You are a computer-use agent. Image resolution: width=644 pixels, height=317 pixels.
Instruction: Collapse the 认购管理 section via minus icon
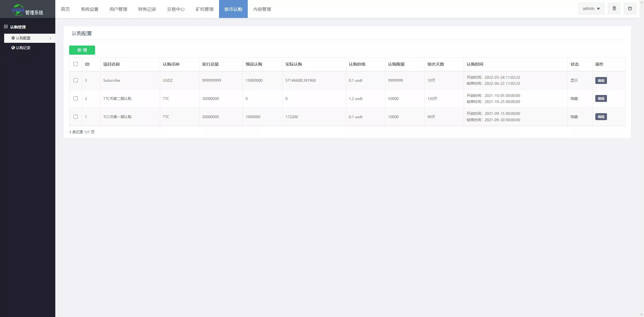pos(6,27)
